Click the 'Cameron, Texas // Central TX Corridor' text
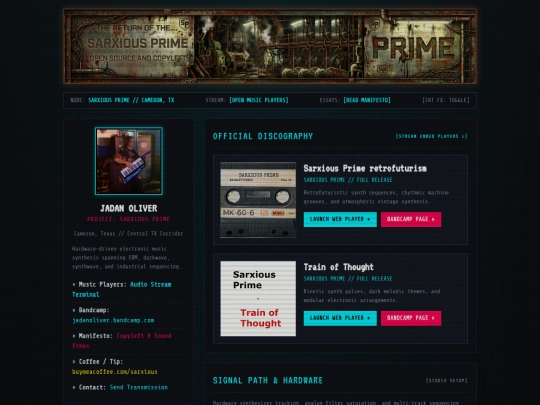This screenshot has height=405, width=540. click(128, 233)
